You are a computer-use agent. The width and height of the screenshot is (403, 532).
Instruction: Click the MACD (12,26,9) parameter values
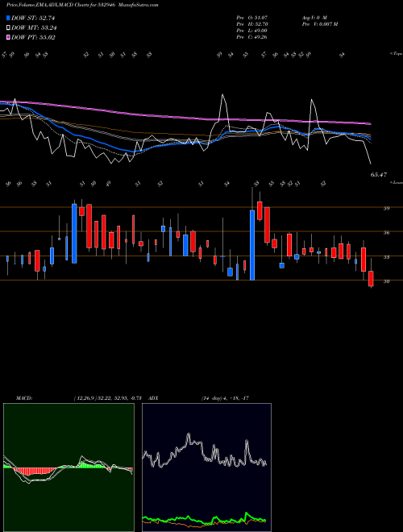coord(107,398)
